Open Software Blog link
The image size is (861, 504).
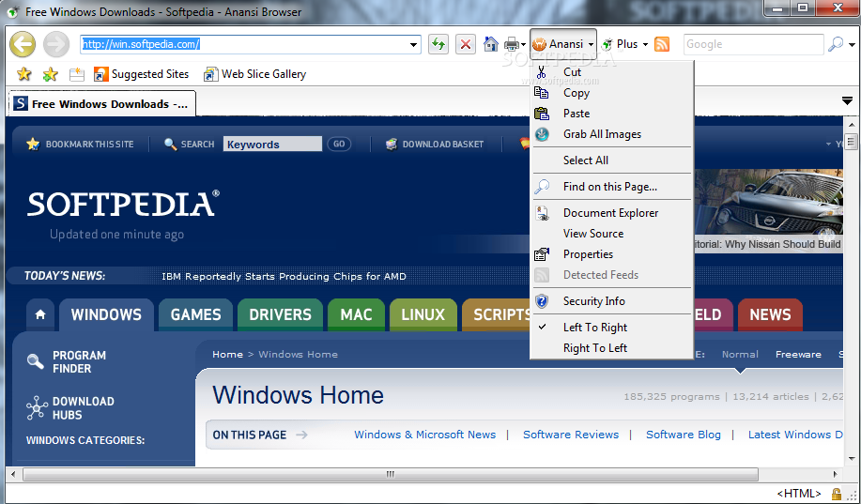(x=684, y=435)
